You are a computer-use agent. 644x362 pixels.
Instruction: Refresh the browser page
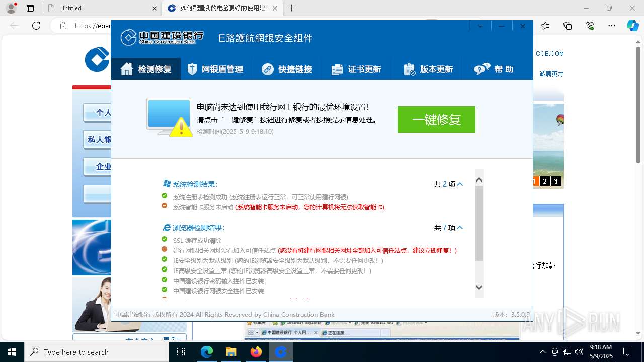click(x=36, y=26)
